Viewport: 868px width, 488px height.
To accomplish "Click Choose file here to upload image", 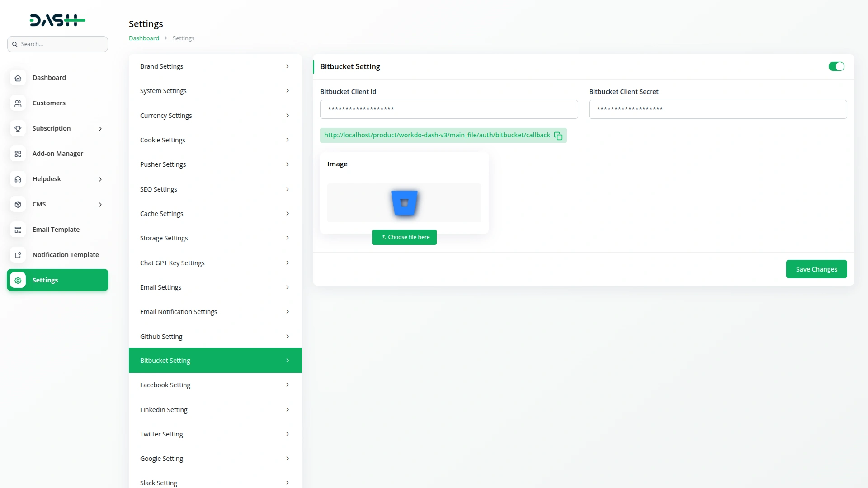I will click(x=404, y=237).
